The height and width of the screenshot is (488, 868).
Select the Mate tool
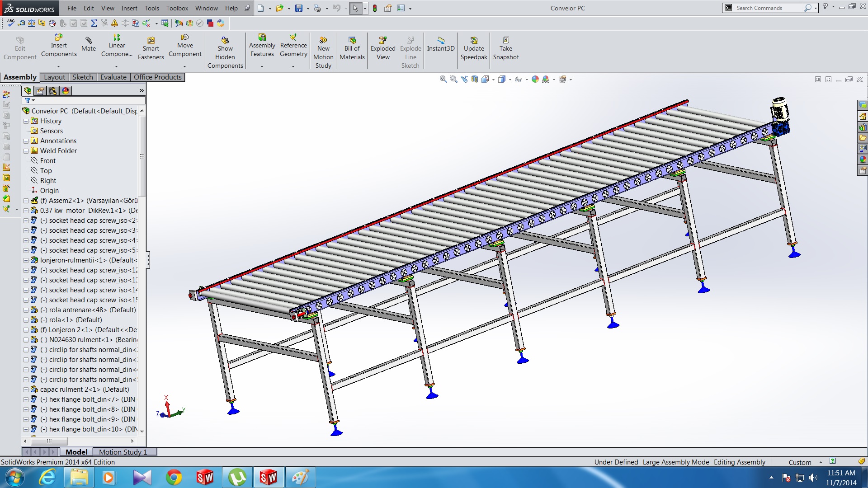[89, 40]
